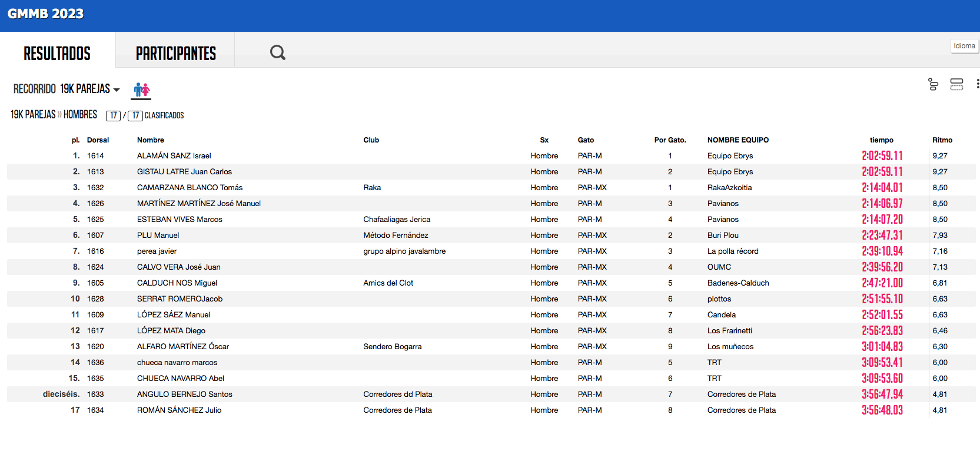980x454 pixels.
Task: Click the NOMBRE EQUIPO column header
Action: click(x=738, y=140)
